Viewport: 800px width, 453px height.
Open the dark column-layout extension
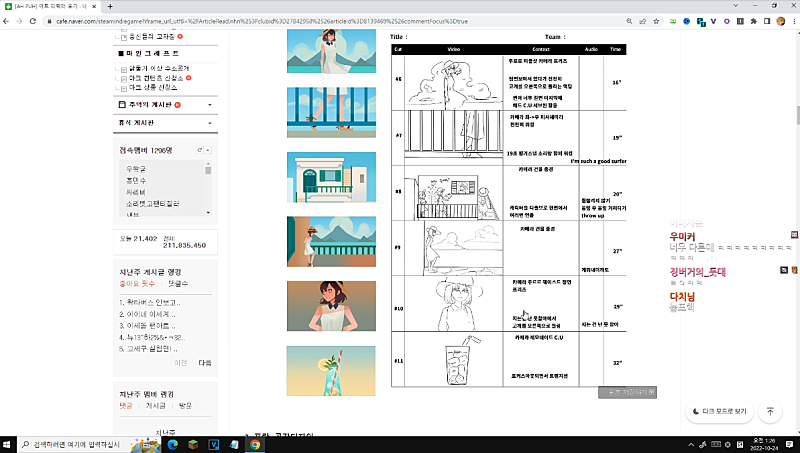click(740, 21)
